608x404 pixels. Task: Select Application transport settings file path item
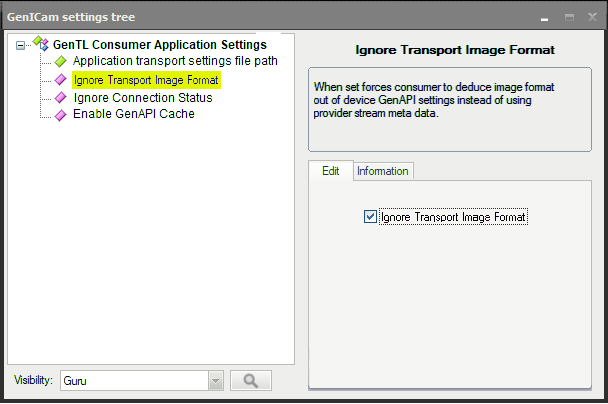point(175,61)
